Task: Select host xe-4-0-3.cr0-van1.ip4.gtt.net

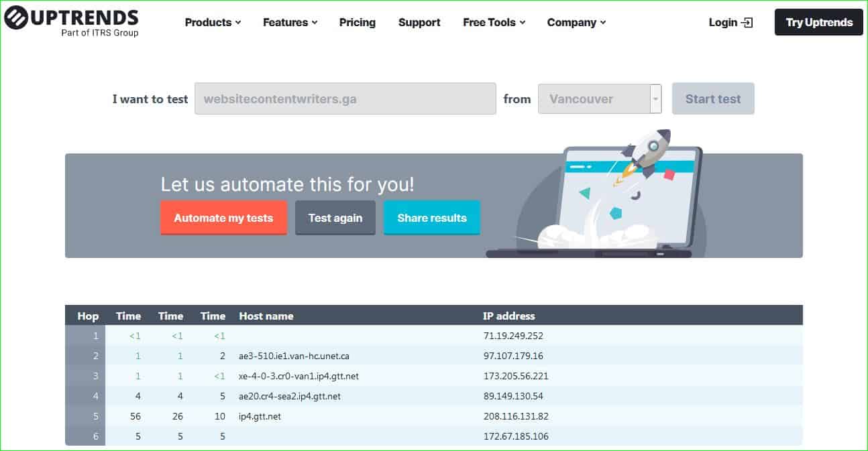Action: (x=299, y=376)
